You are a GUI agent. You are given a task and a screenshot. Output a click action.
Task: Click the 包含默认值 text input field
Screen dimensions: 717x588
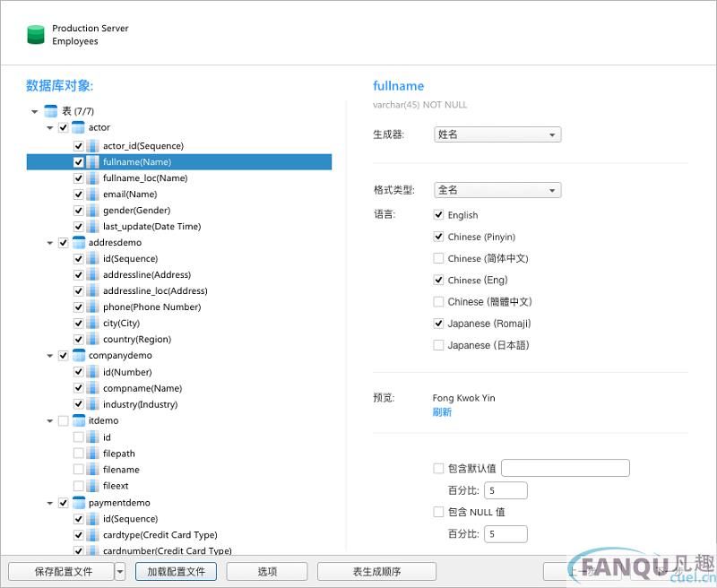pos(566,468)
